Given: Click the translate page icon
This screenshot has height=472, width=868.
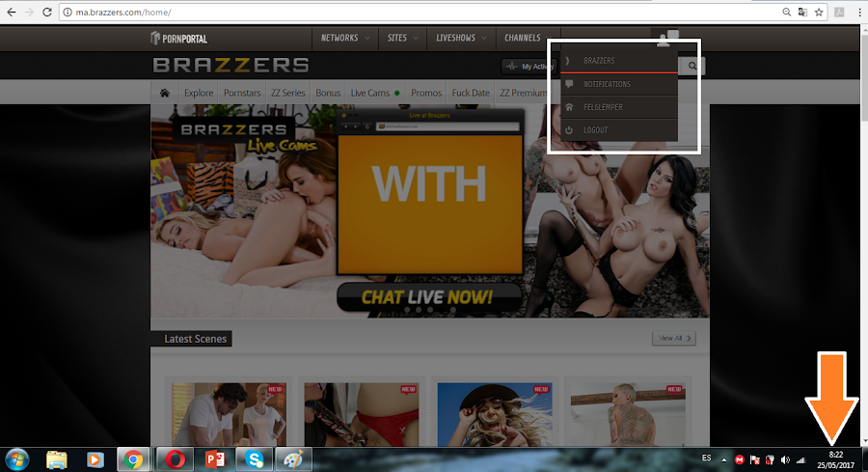Looking at the screenshot, I should coord(802,13).
